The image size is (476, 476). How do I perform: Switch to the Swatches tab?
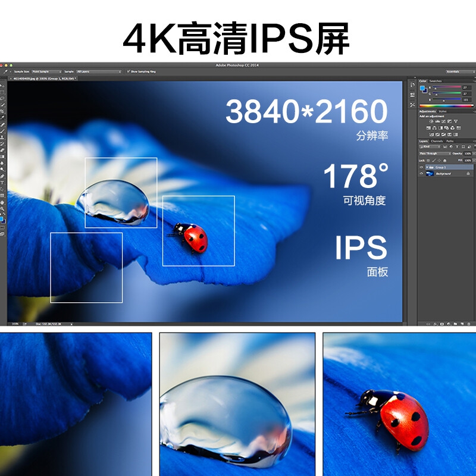pyautogui.click(x=436, y=80)
